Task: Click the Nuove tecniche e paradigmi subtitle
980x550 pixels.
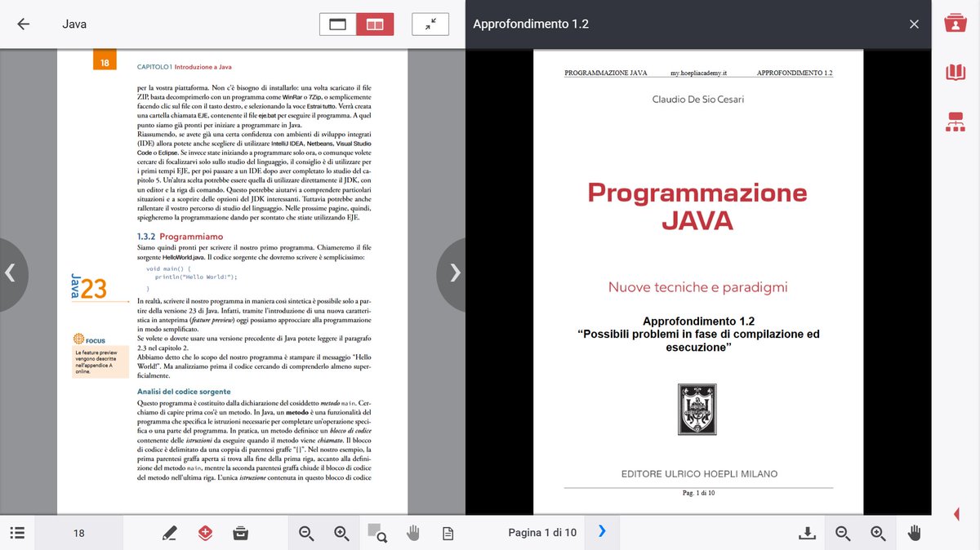Action: point(698,287)
